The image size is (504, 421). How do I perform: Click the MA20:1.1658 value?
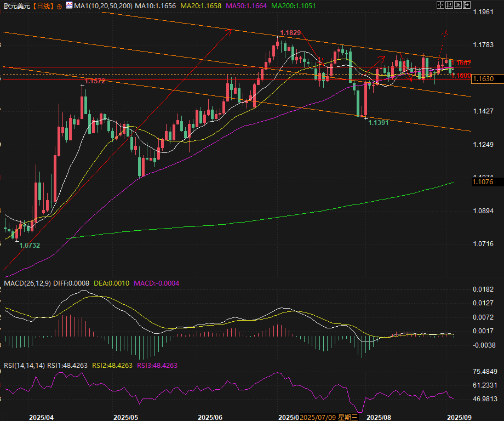coord(201,6)
